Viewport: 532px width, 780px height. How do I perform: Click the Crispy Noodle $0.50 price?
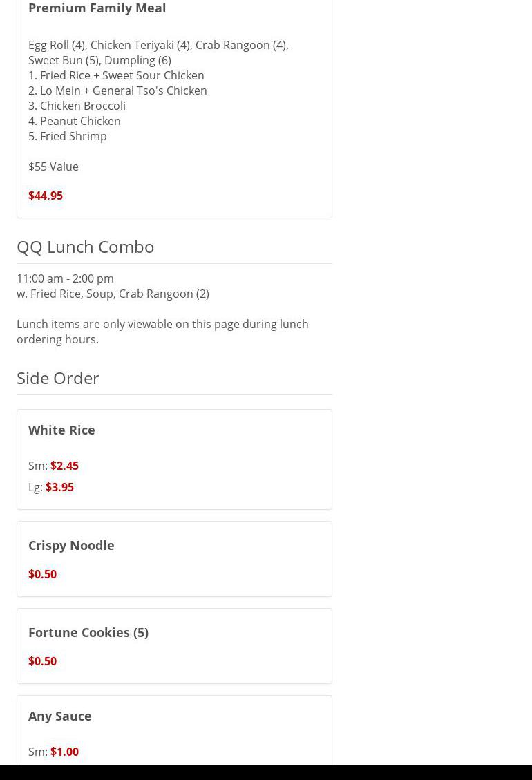click(42, 574)
